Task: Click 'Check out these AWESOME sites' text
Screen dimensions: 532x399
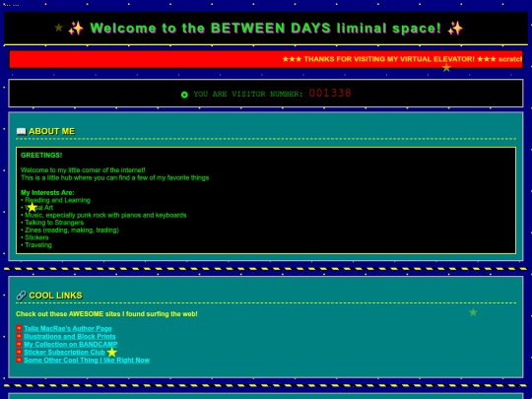Action: click(x=106, y=314)
